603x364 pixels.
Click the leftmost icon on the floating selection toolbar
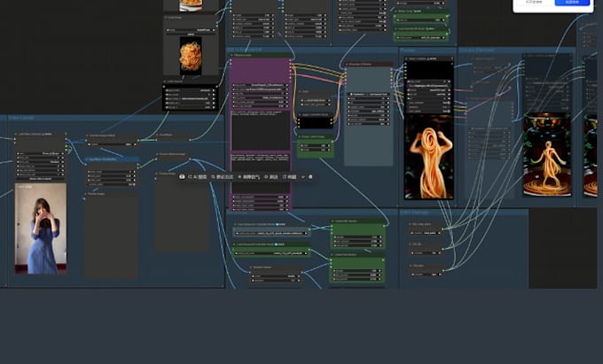coord(182,177)
